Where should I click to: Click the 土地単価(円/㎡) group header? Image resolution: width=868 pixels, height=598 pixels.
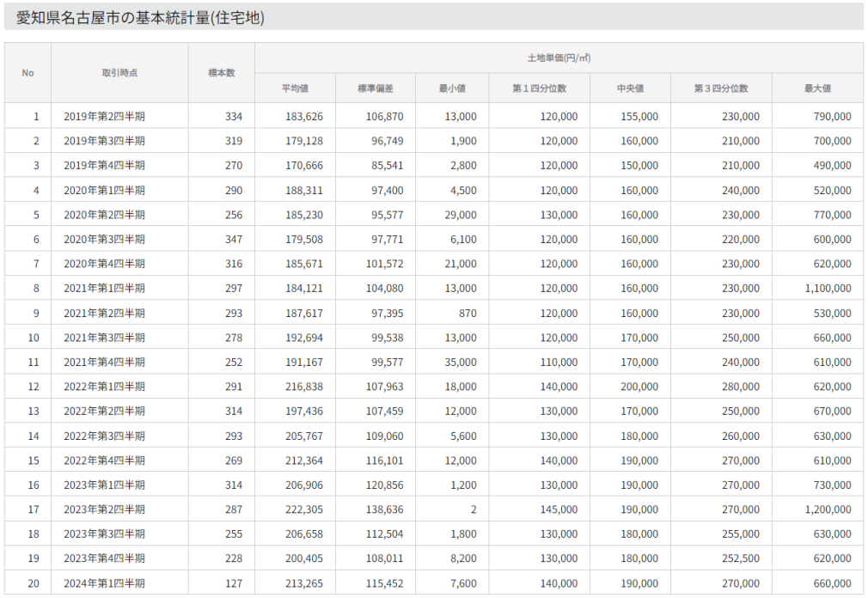tap(559, 58)
